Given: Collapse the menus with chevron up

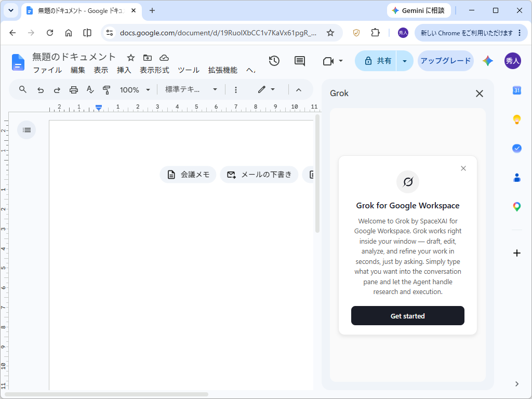Looking at the screenshot, I should pyautogui.click(x=299, y=90).
